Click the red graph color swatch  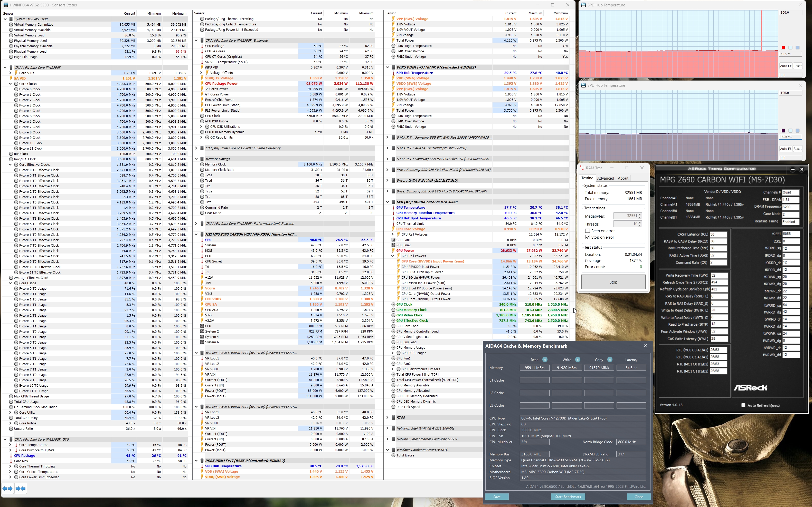click(x=783, y=48)
